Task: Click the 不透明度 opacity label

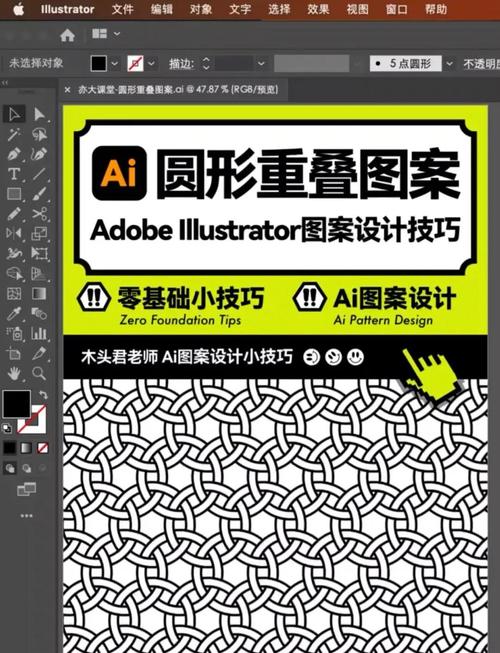Action: click(x=482, y=64)
